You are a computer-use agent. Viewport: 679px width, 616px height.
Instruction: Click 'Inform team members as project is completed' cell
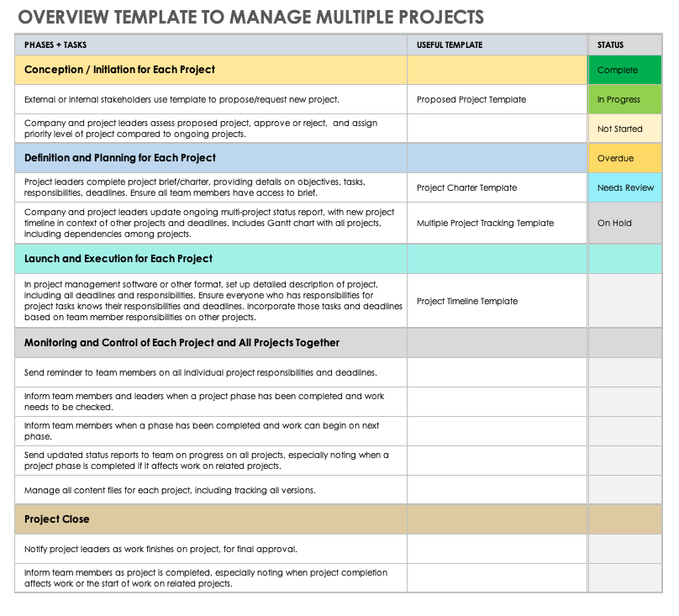pyautogui.click(x=211, y=578)
